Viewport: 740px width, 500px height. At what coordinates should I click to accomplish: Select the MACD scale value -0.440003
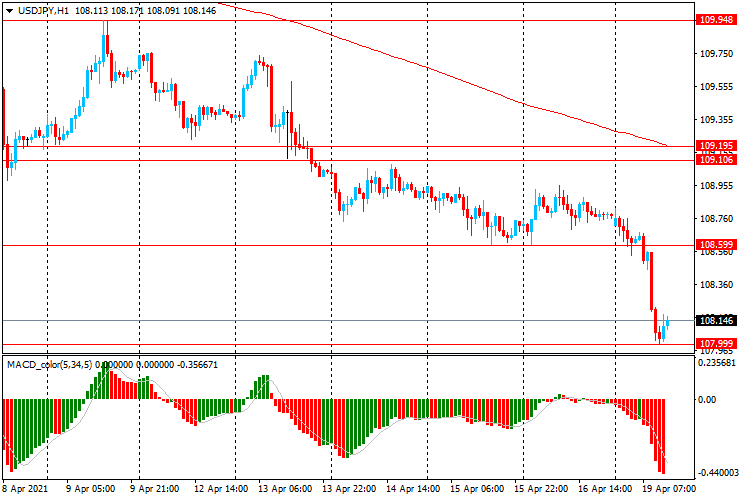coord(716,473)
